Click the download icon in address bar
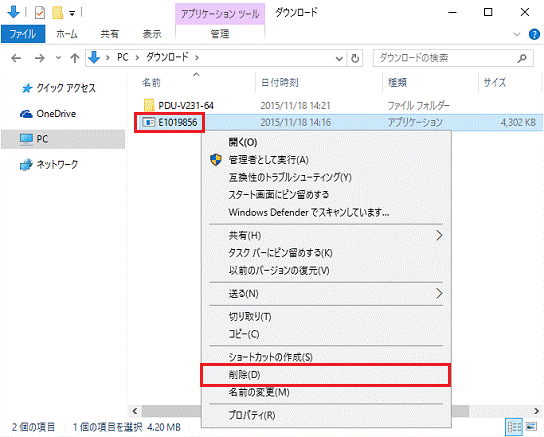 (x=94, y=57)
